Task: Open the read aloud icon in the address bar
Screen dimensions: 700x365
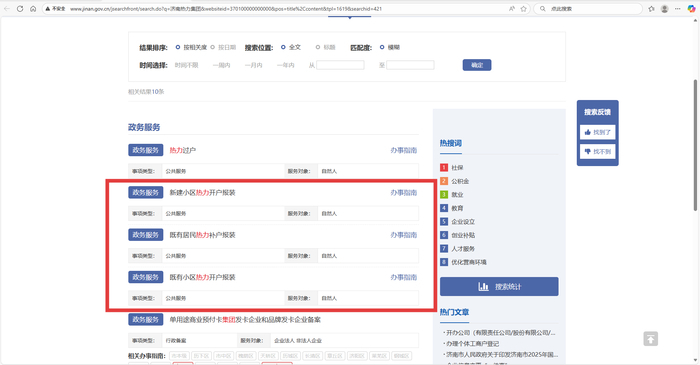Action: 512,8
